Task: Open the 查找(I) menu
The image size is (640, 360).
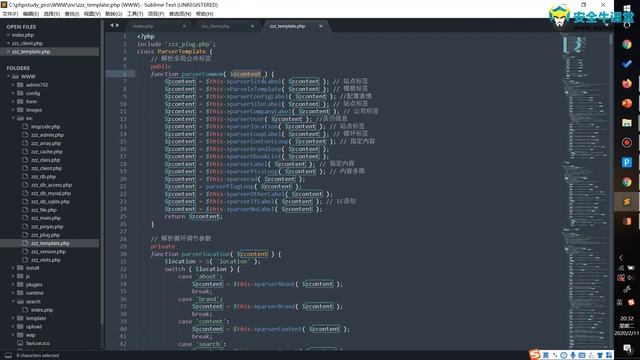Action: [x=71, y=14]
